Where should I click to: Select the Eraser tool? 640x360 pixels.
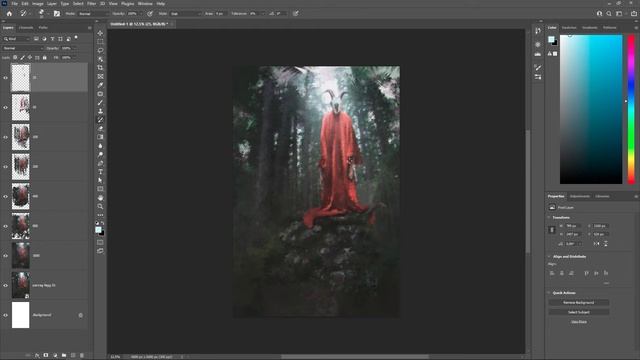point(100,129)
